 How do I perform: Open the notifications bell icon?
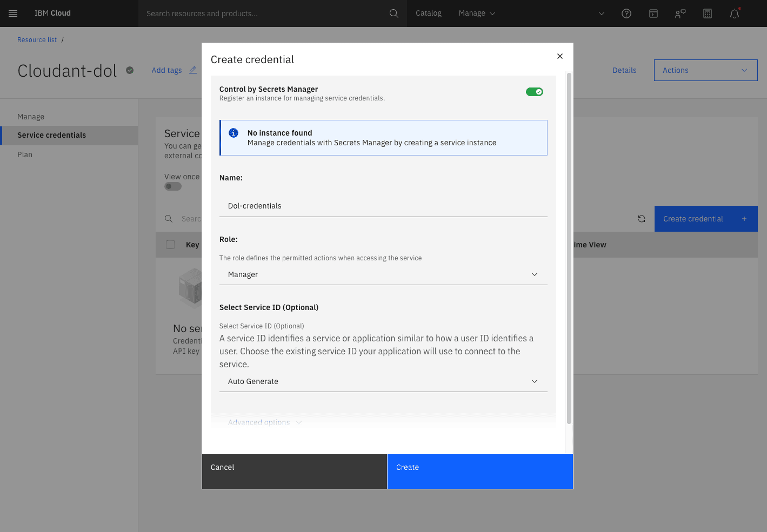pos(735,14)
